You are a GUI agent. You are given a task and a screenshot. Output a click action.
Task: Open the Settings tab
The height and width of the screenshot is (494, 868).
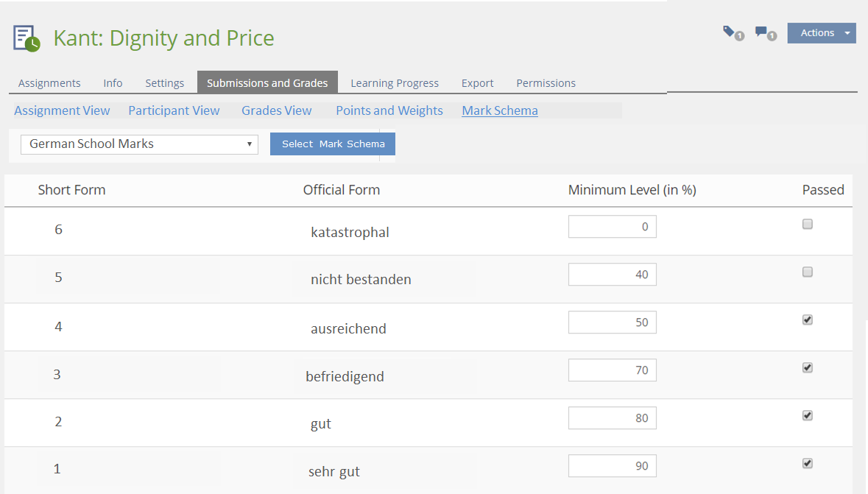(x=164, y=83)
